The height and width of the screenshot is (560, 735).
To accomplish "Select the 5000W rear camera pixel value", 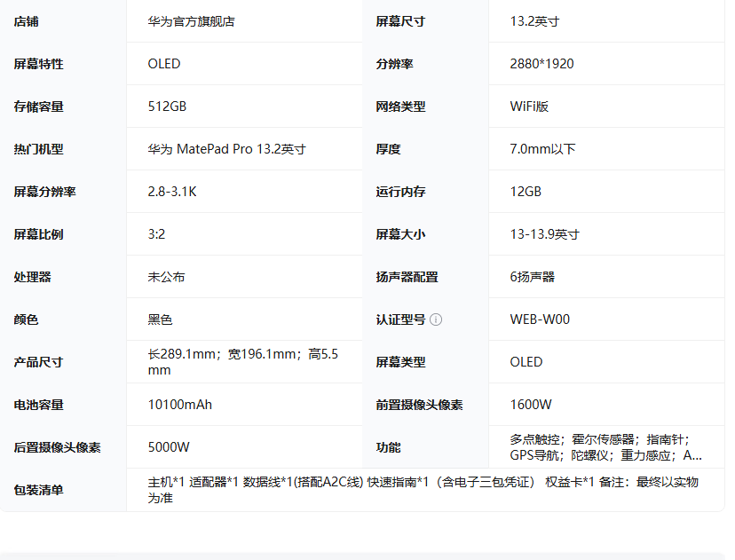I will click(169, 447).
